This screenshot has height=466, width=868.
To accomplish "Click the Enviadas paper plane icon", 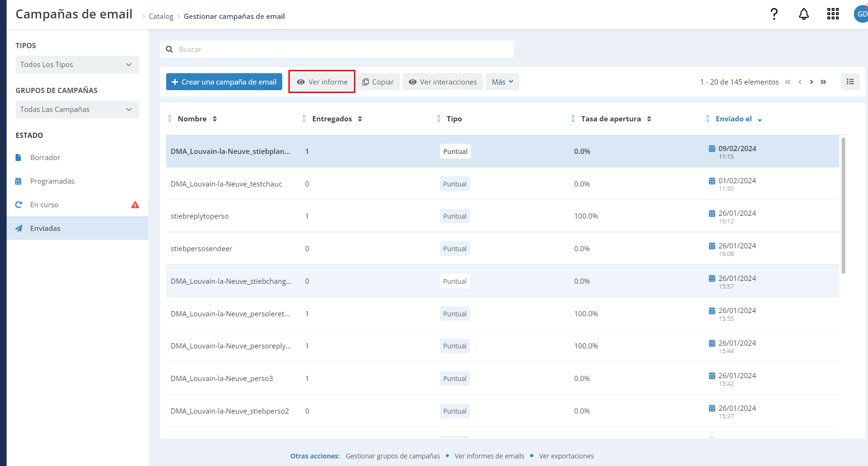I will coord(19,229).
